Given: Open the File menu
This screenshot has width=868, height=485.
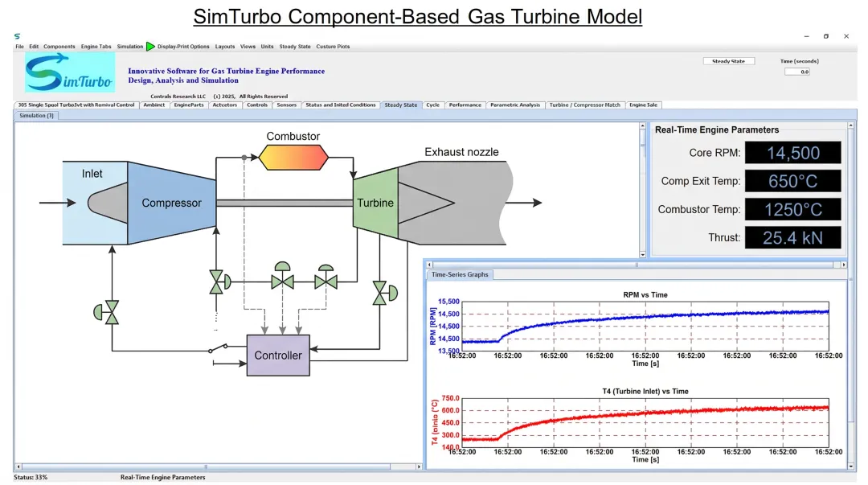Looking at the screenshot, I should pyautogui.click(x=19, y=47).
